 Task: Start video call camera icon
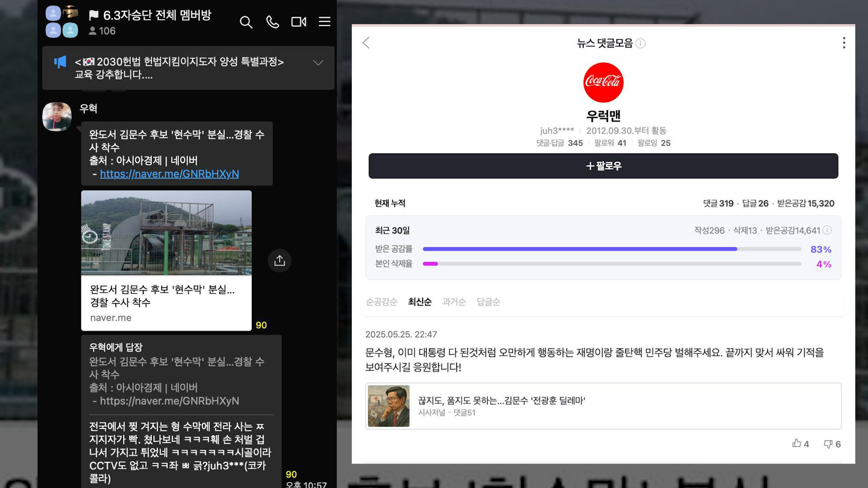click(298, 22)
